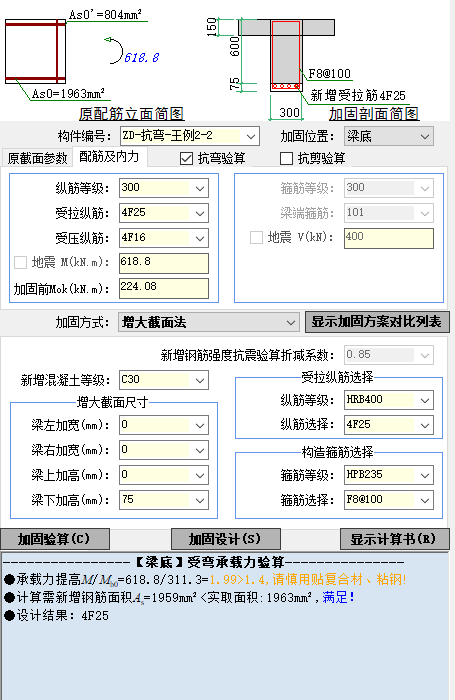Open the 梁下加高 dropdown showing 75

[x=164, y=500]
